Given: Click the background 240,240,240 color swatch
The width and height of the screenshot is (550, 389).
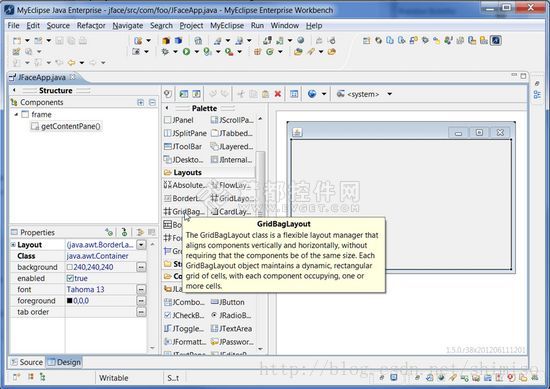Looking at the screenshot, I should point(69,267).
